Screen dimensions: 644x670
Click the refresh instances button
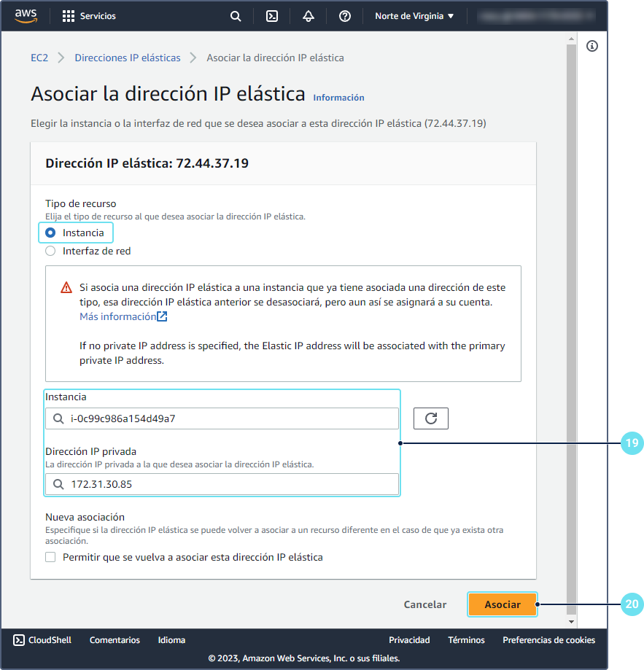coord(430,418)
